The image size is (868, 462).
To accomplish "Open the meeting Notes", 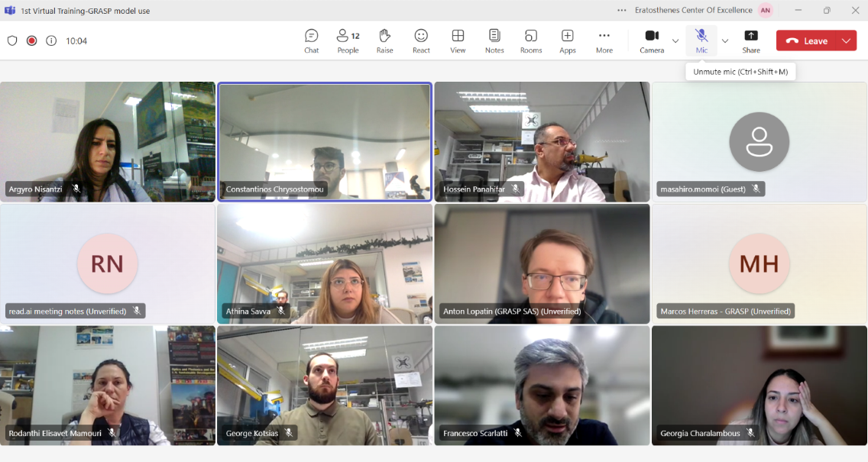I will pos(494,40).
